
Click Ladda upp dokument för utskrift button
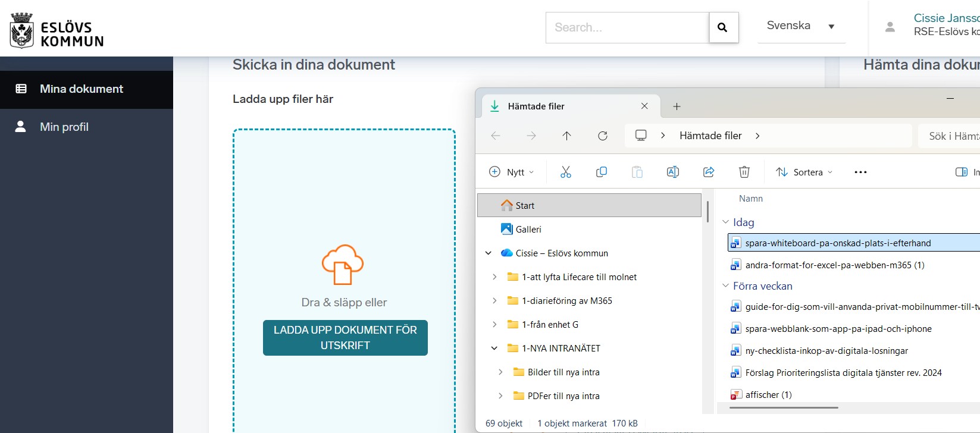coord(345,337)
